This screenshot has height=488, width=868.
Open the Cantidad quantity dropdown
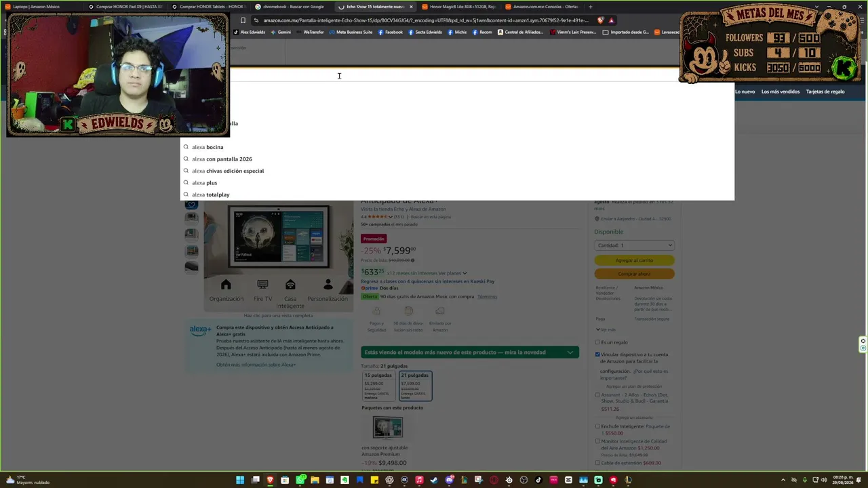coord(634,245)
